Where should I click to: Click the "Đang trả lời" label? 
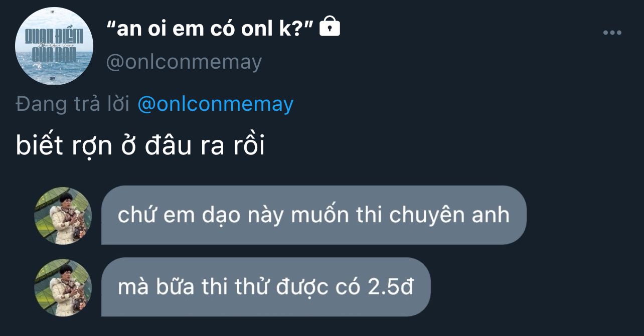point(73,104)
